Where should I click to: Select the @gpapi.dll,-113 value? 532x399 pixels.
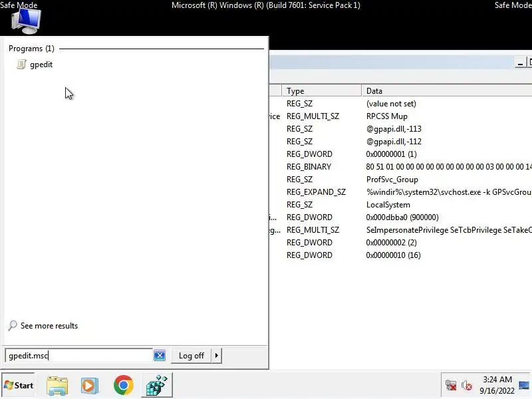[x=394, y=129]
